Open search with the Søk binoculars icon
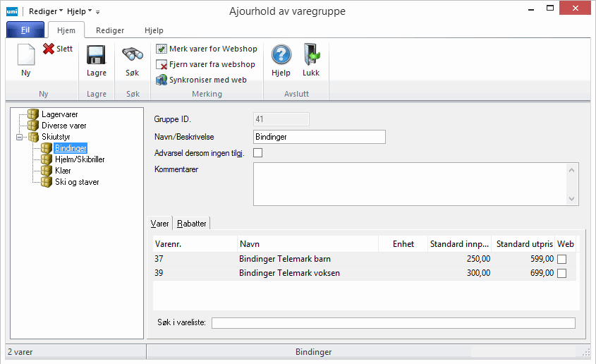This screenshot has height=364, width=596. pos(133,56)
